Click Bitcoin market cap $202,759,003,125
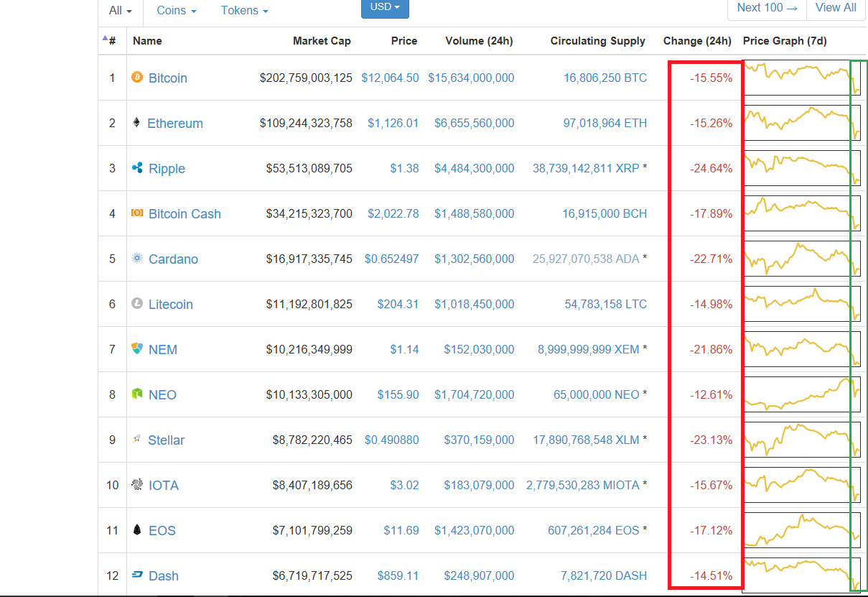The width and height of the screenshot is (868, 597). pyautogui.click(x=306, y=78)
